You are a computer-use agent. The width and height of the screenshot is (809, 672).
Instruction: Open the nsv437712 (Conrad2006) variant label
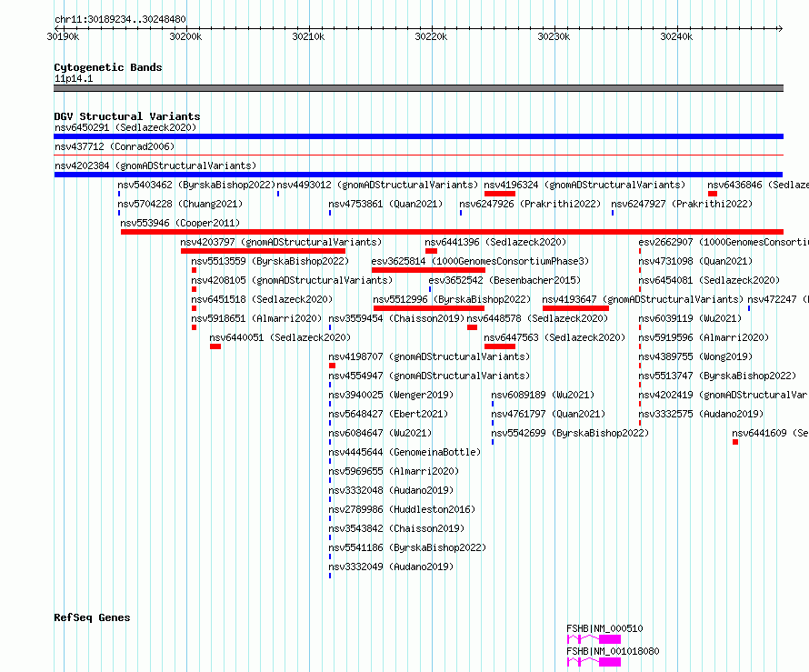(x=115, y=146)
